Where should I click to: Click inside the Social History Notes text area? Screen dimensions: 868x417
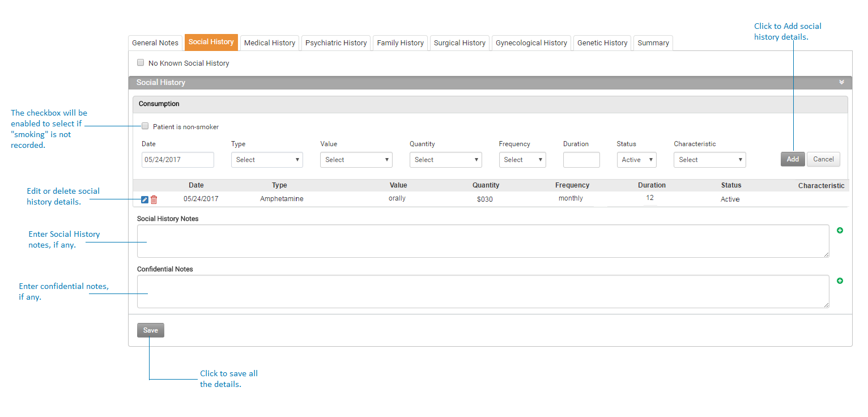483,241
